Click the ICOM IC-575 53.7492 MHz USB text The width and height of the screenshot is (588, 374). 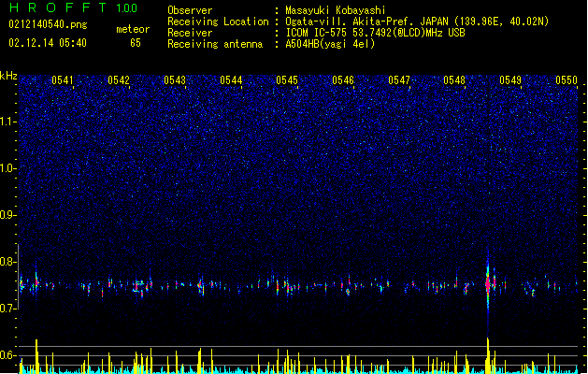[x=376, y=33]
